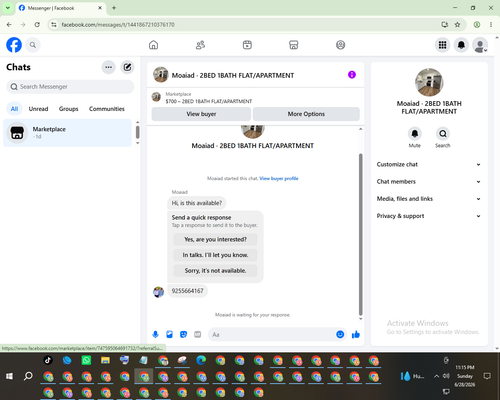Send 'Yes, are you interested?' quick response

[215, 239]
